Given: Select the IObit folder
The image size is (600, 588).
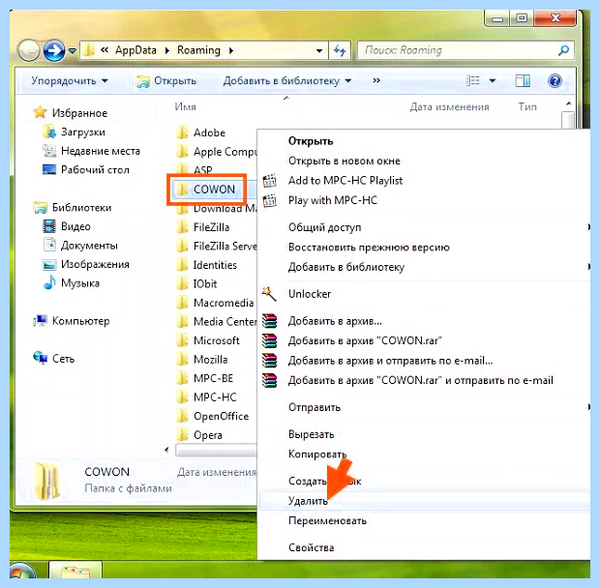Looking at the screenshot, I should click(197, 283).
